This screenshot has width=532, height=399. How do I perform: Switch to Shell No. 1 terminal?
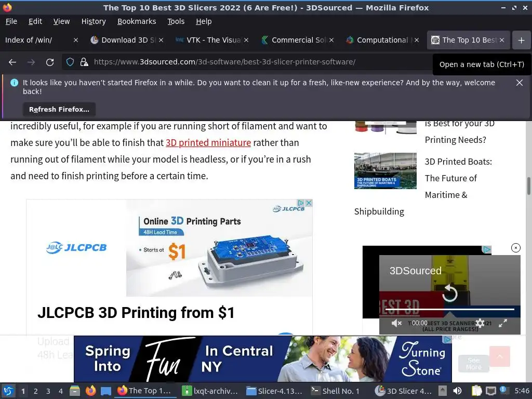(x=336, y=391)
